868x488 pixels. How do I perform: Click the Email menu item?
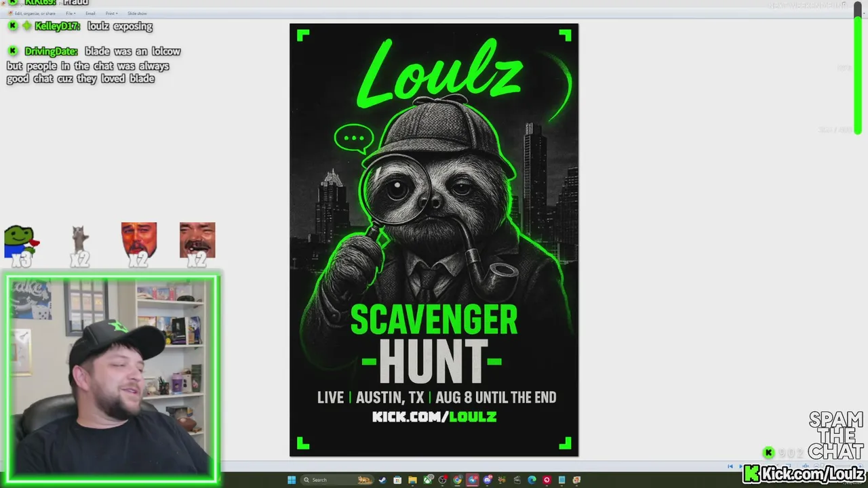coord(90,14)
